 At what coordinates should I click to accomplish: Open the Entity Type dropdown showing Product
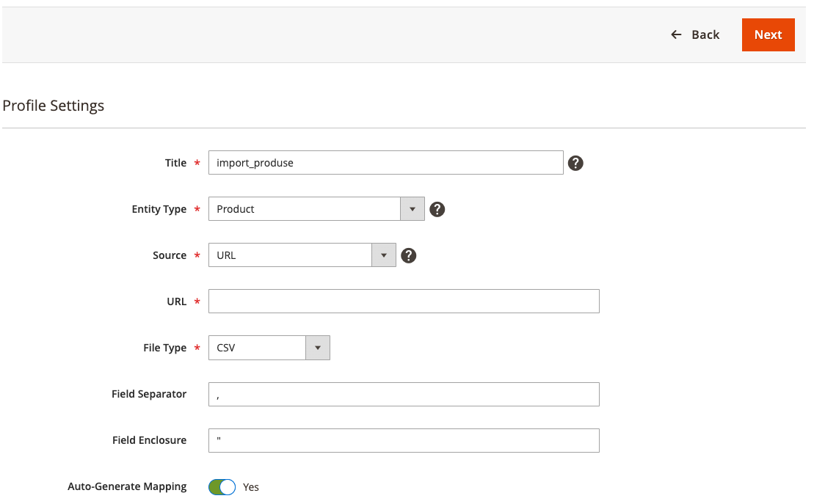point(316,208)
